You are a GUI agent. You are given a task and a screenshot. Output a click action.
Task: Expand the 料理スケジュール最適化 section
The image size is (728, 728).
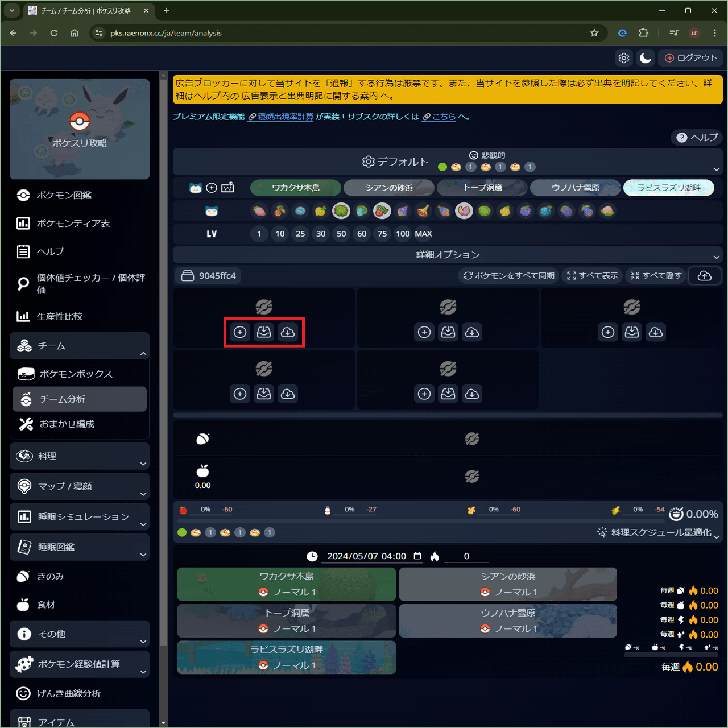pos(659,532)
